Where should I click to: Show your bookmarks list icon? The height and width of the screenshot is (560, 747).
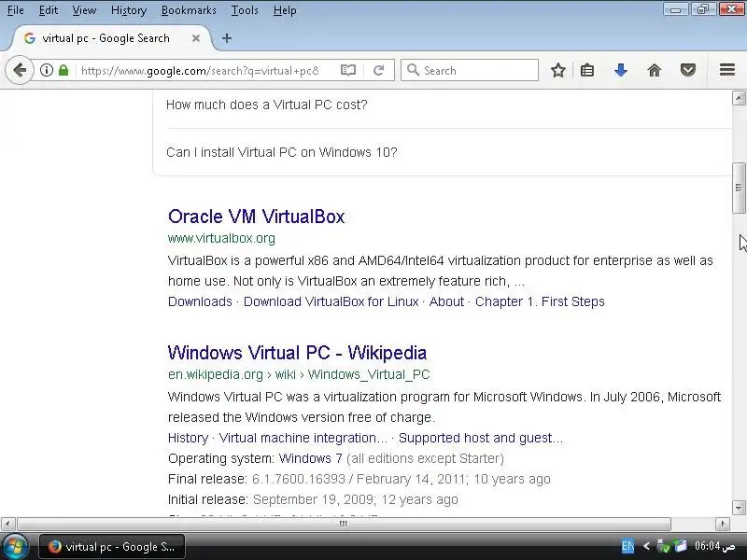tap(587, 71)
